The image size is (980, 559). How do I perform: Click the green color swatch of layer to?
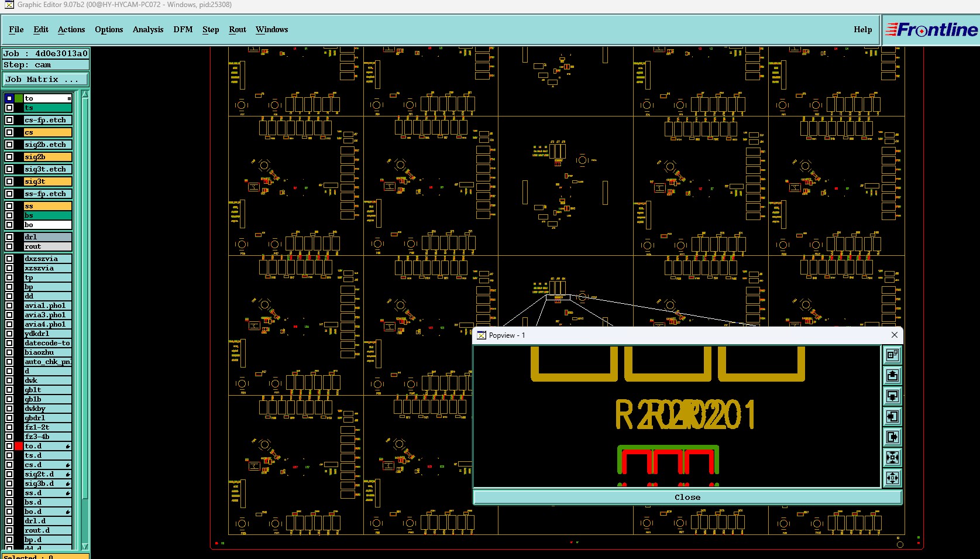[19, 98]
